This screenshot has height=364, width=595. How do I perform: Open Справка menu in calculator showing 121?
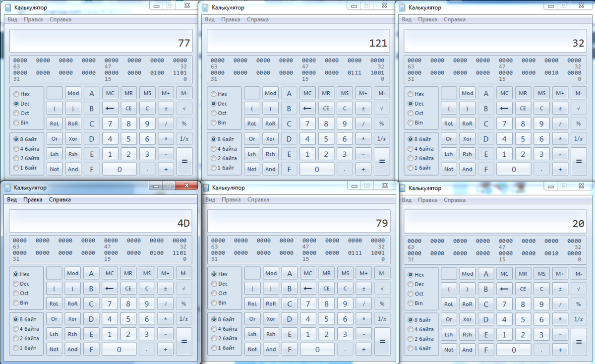257,19
